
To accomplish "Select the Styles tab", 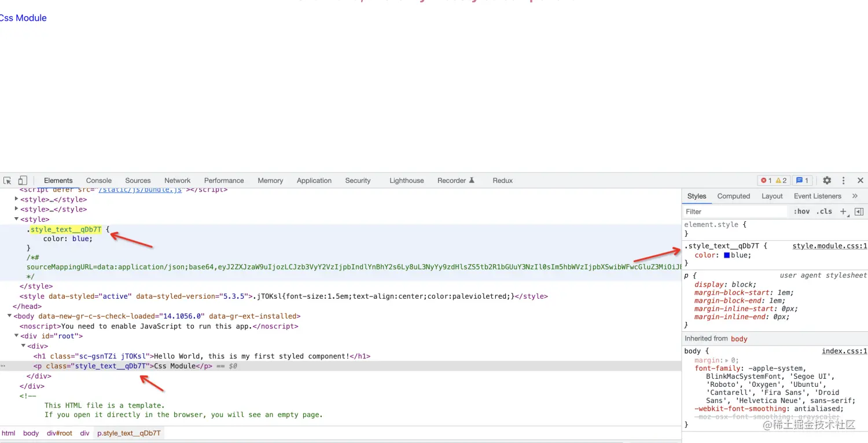I will (697, 196).
